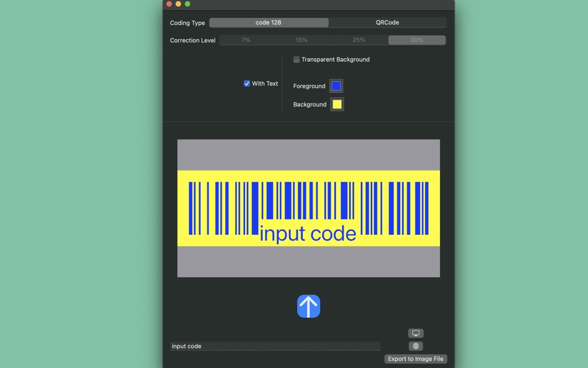Choose the 30% correction level
The height and width of the screenshot is (368, 588).
coord(417,40)
